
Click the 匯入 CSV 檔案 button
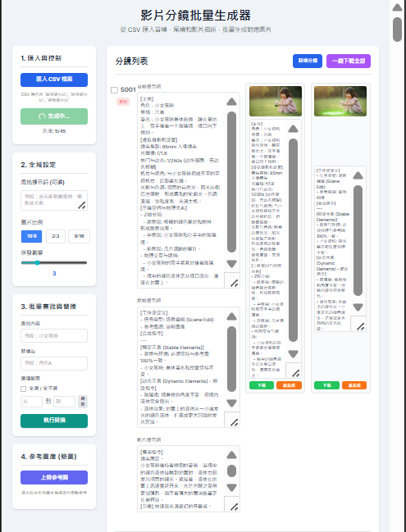[54, 80]
